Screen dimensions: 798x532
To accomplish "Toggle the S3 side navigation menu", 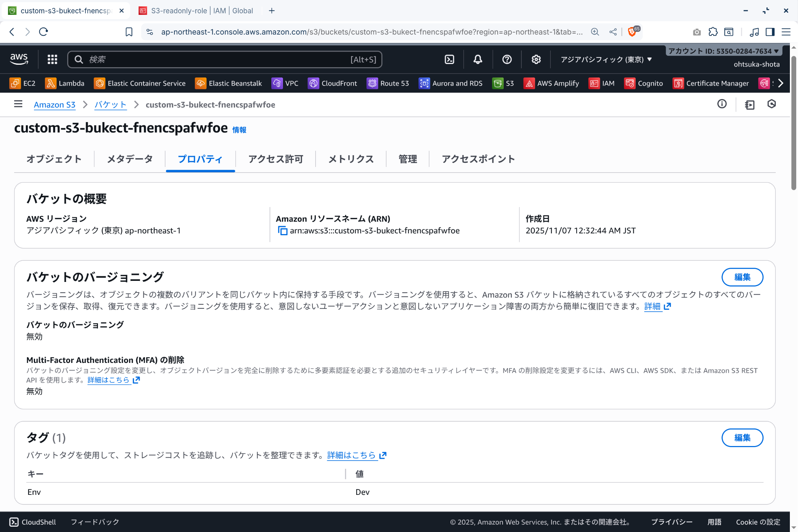I will click(18, 104).
